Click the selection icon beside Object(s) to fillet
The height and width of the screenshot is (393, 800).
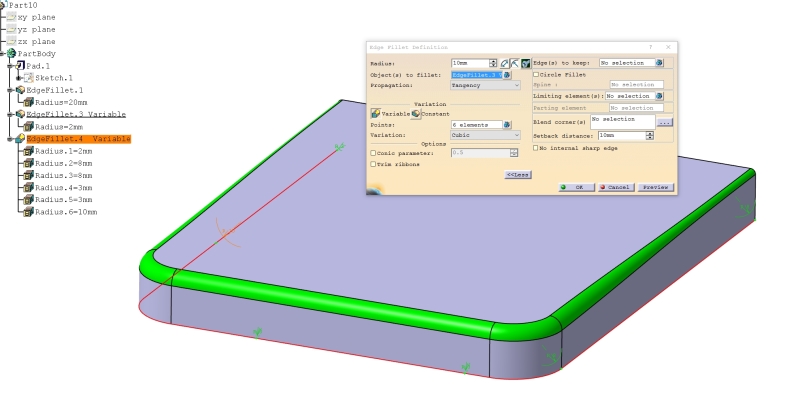tap(507, 75)
